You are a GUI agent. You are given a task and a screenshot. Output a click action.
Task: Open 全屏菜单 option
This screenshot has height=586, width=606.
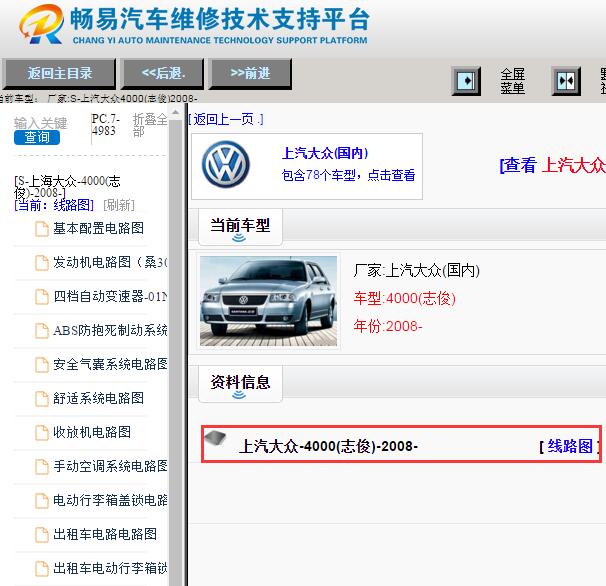click(512, 81)
